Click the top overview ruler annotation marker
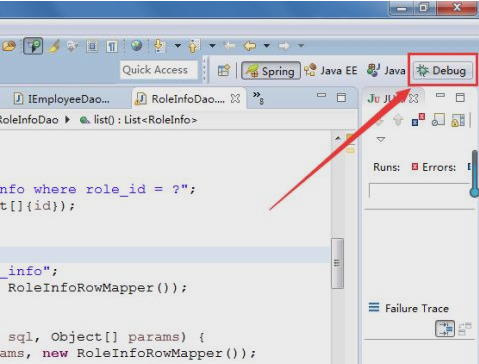 pos(350,137)
